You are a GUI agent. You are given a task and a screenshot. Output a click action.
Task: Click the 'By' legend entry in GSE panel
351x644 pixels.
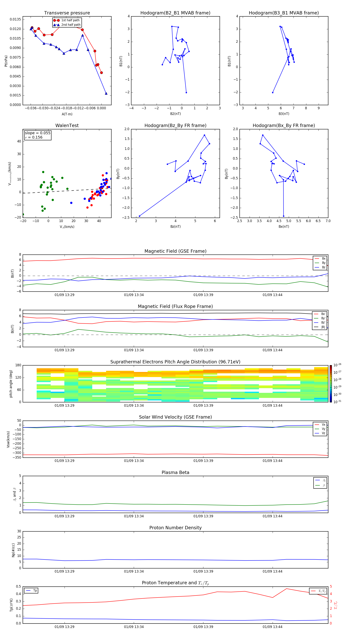click(x=320, y=263)
